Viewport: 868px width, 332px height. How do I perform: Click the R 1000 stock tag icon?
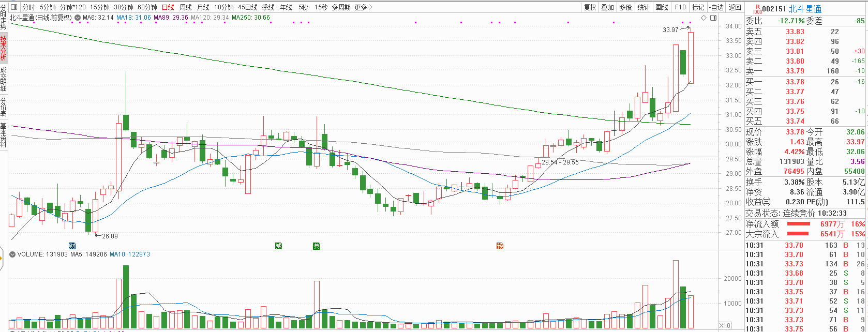tap(758, 9)
